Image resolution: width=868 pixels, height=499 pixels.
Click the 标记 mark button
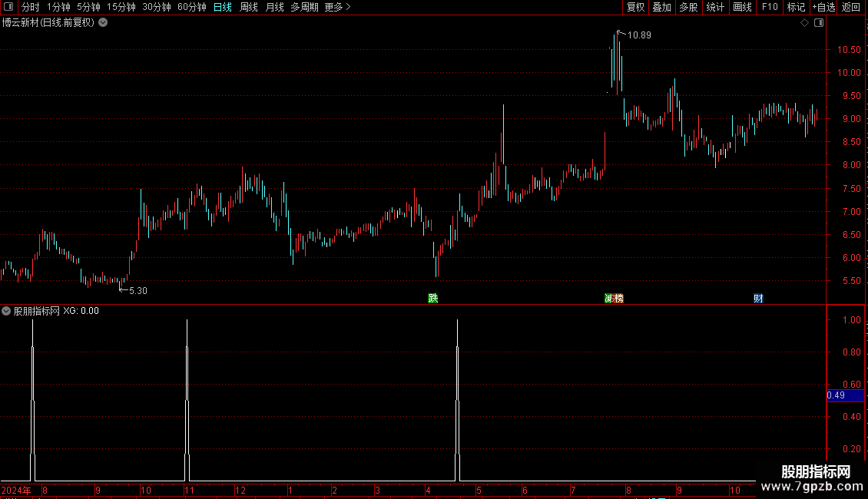coord(796,7)
